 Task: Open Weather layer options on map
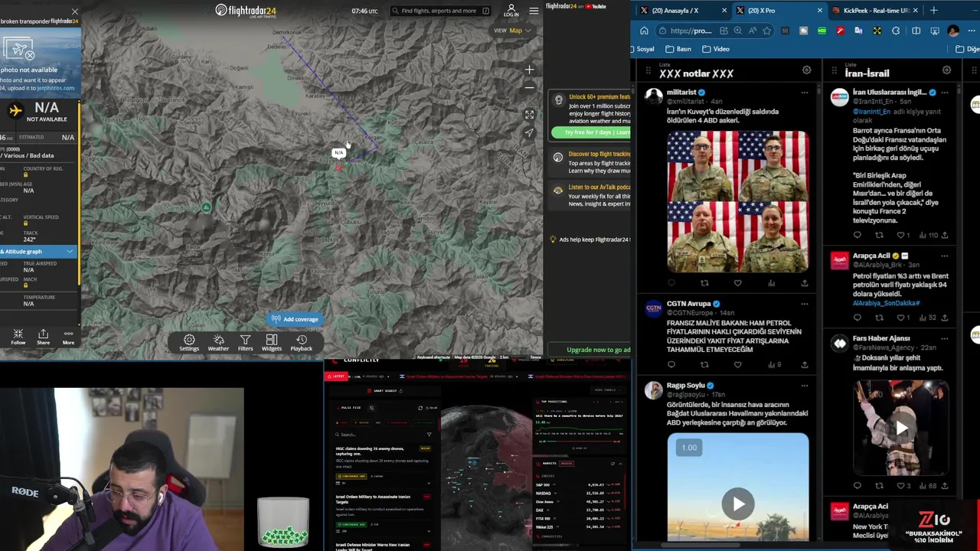click(218, 342)
